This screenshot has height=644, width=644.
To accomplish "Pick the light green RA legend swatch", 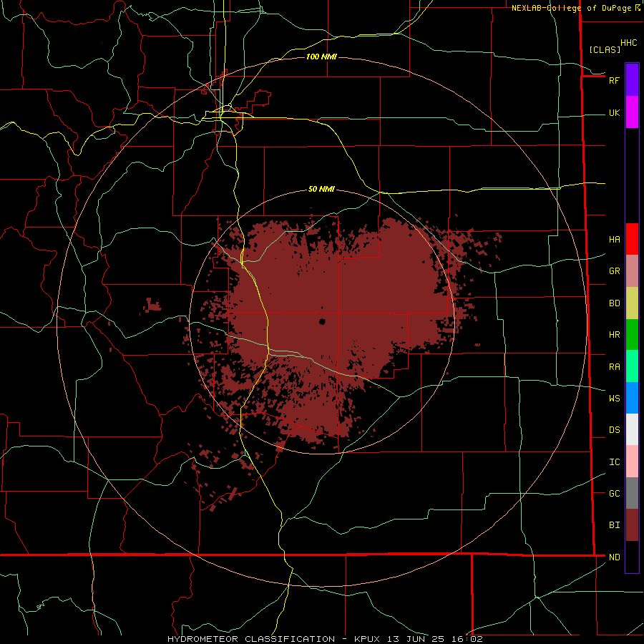I will click(x=632, y=366).
